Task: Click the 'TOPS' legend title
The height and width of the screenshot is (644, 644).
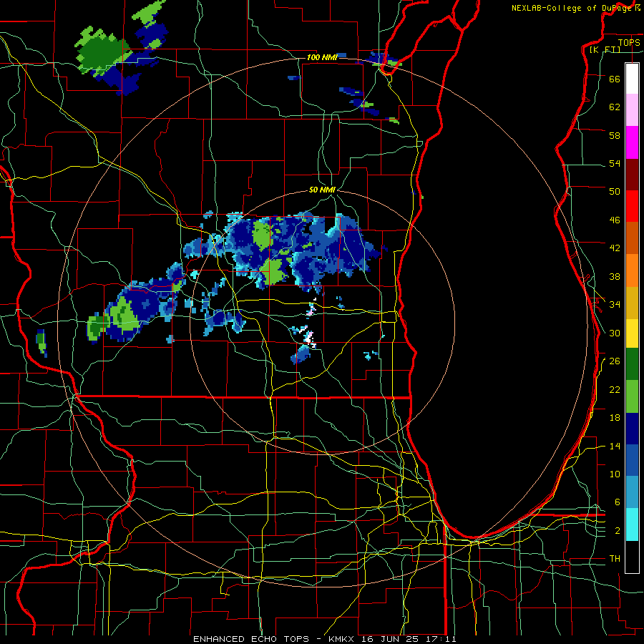Action: pyautogui.click(x=629, y=42)
